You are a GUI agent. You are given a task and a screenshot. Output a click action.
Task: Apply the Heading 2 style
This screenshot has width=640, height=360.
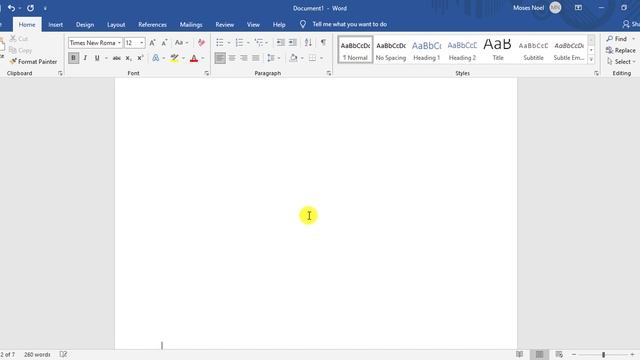(462, 50)
